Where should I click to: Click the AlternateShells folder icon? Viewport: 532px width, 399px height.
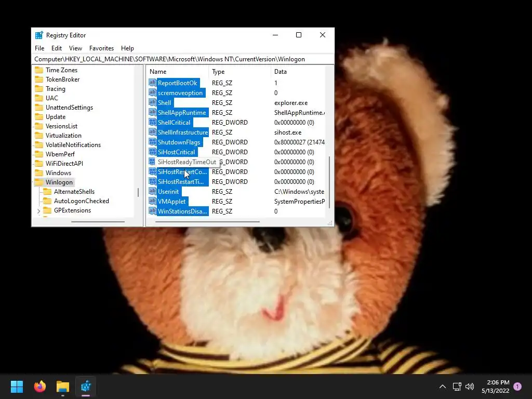pyautogui.click(x=47, y=192)
